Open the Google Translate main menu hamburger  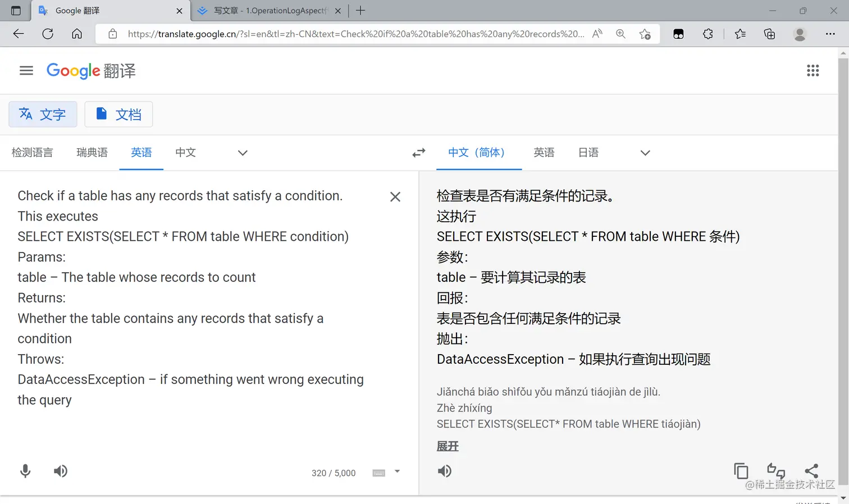26,71
